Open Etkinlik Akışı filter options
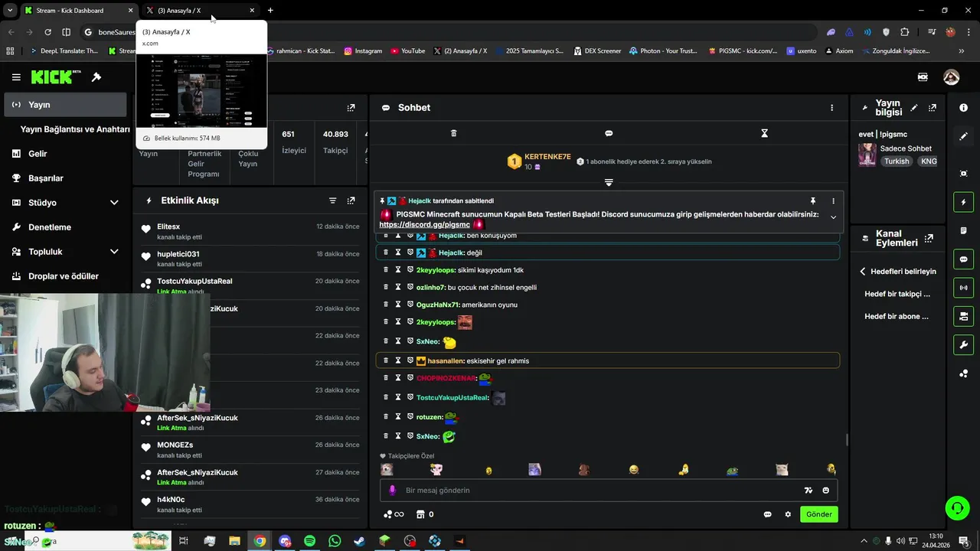The height and width of the screenshot is (551, 980). pyautogui.click(x=332, y=201)
